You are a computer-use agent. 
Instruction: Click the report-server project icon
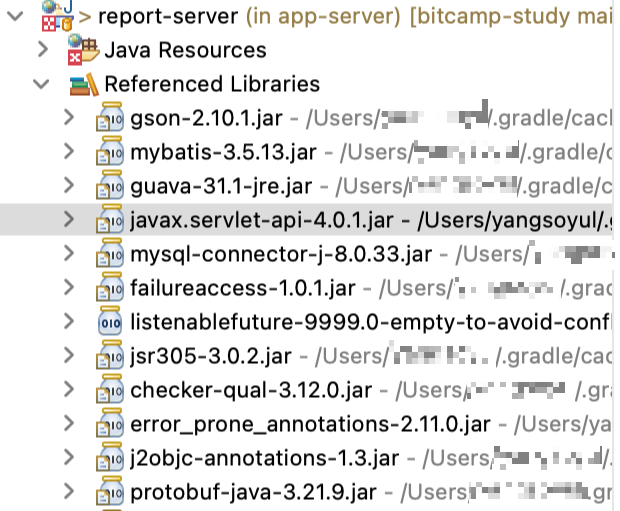pos(58,16)
